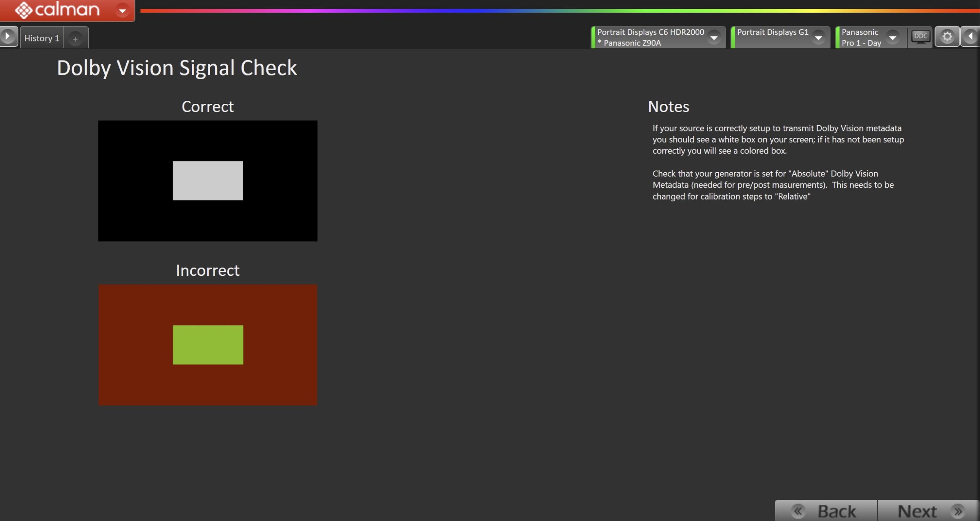Expand the left workflow panel arrow

(x=8, y=36)
